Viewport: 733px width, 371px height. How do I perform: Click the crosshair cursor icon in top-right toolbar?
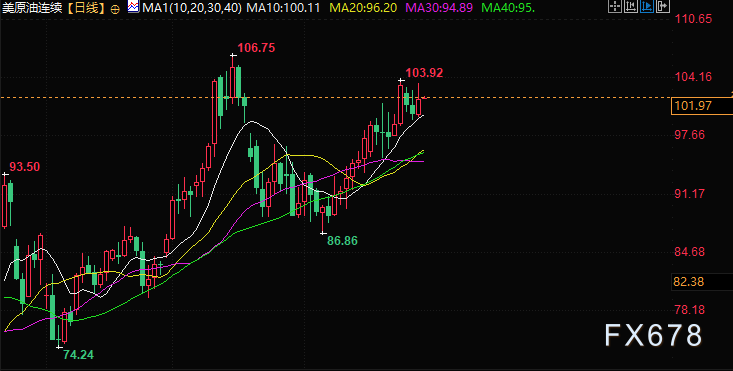(x=615, y=6)
